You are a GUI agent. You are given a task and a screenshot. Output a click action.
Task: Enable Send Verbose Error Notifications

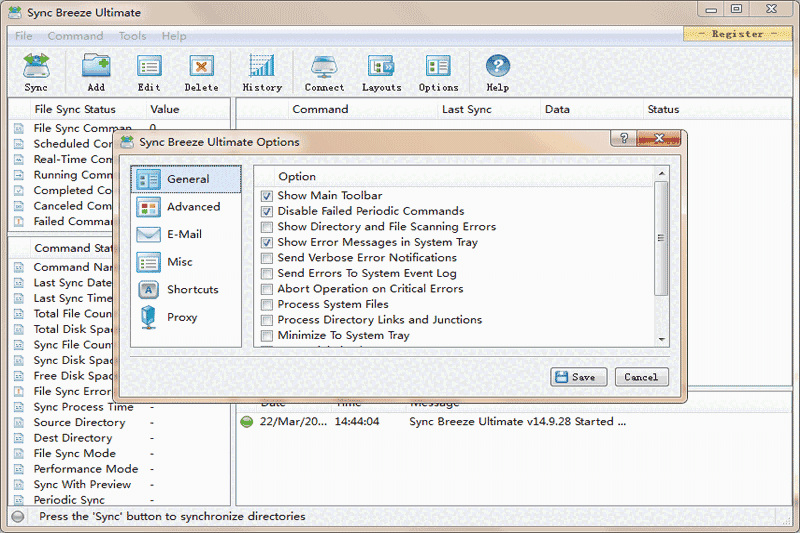(267, 258)
